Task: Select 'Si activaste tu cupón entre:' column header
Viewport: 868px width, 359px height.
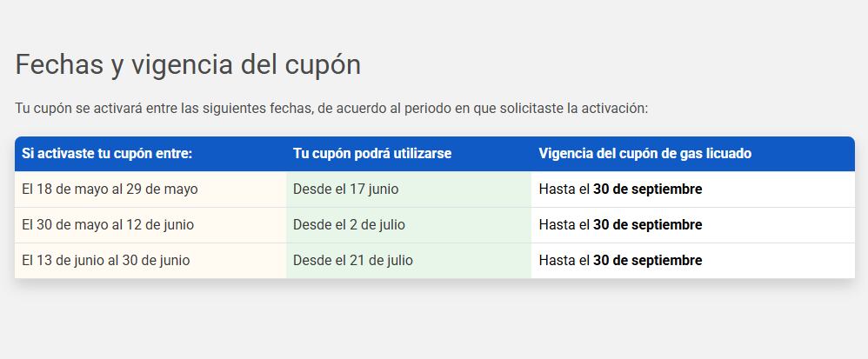Action: click(x=107, y=153)
